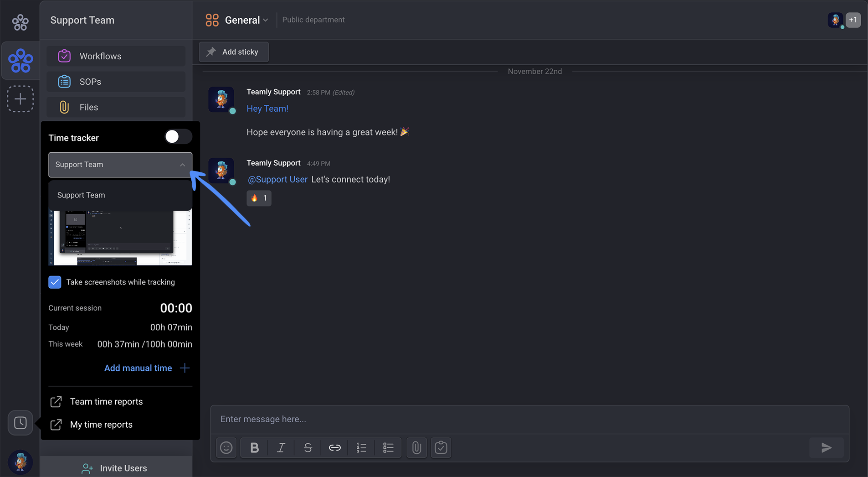Screen dimensions: 868x477
Task: Click the 4:49 PM message timestamp
Action: 318,164
